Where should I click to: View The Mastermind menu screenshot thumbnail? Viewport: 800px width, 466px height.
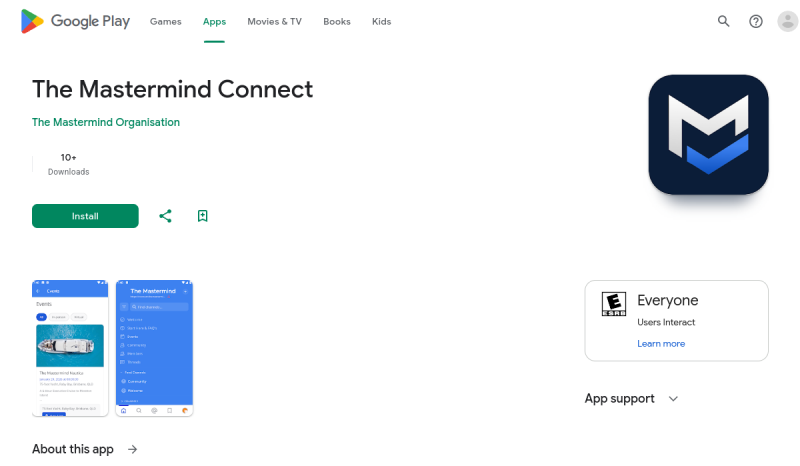(154, 348)
